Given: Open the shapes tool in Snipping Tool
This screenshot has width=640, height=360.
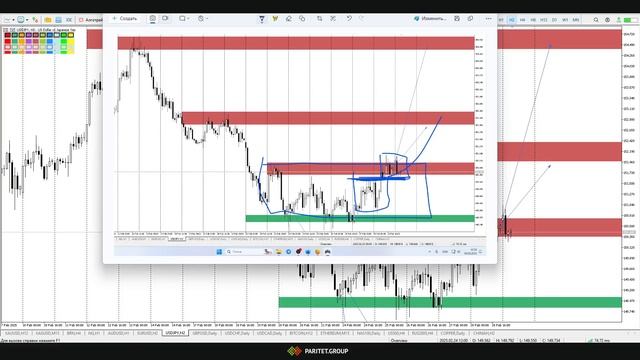Looking at the screenshot, I should [x=302, y=19].
